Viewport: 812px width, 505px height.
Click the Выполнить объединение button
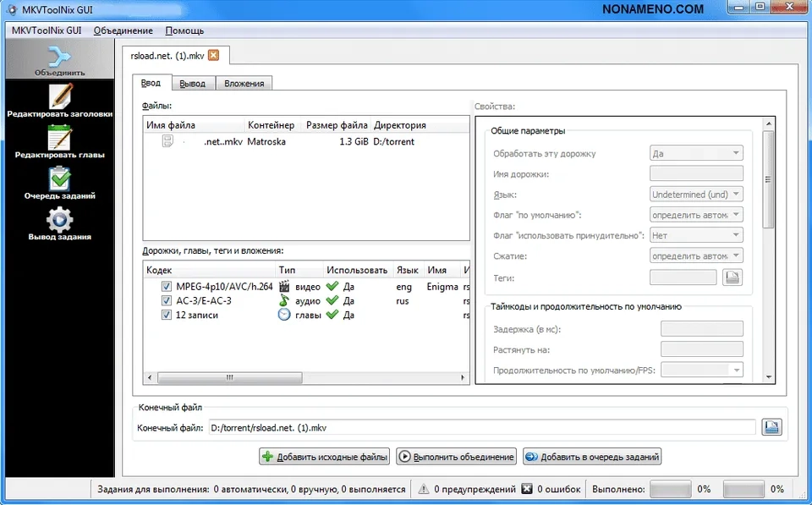456,457
